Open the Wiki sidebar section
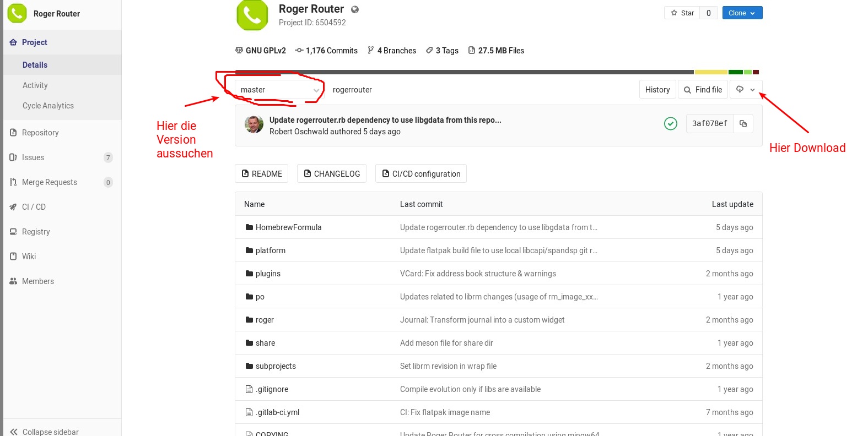The height and width of the screenshot is (436, 868). [x=62, y=257]
